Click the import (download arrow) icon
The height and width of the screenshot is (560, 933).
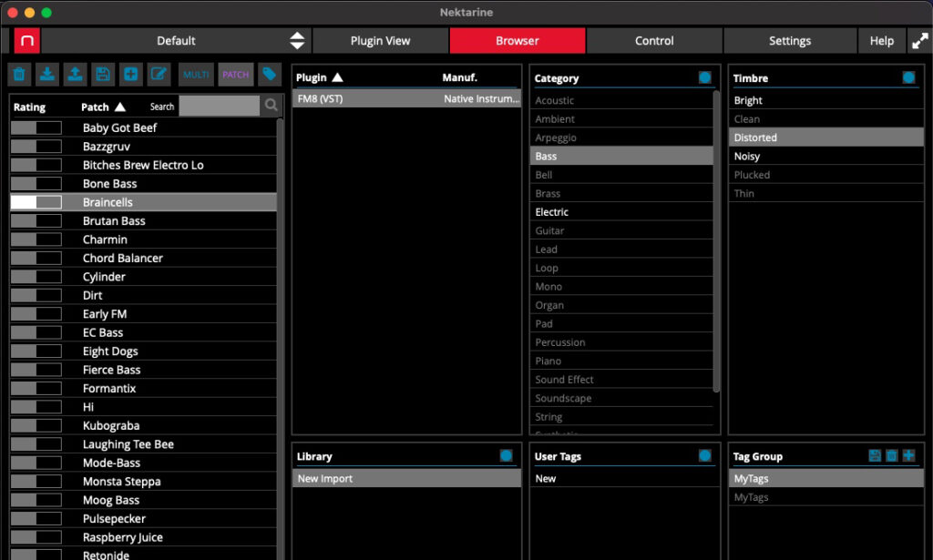point(47,75)
